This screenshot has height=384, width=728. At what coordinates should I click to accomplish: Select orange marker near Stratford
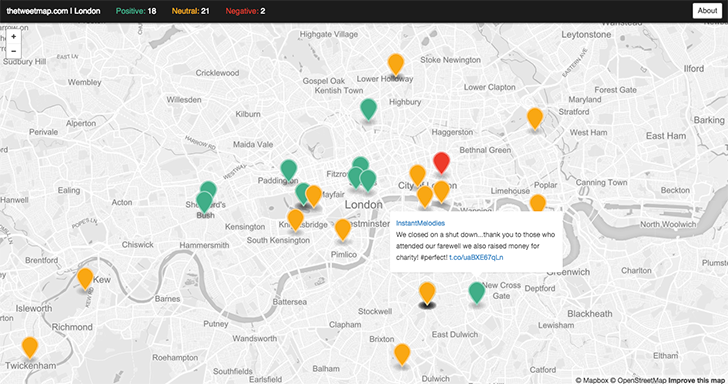coord(535,119)
